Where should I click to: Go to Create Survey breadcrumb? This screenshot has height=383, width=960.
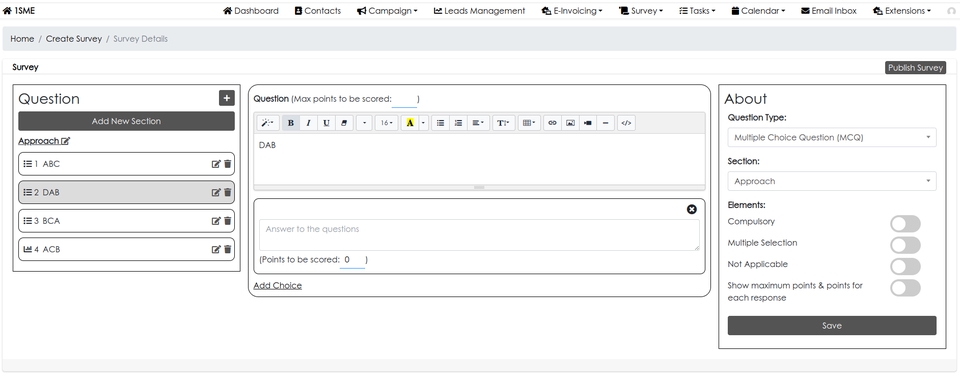click(73, 39)
